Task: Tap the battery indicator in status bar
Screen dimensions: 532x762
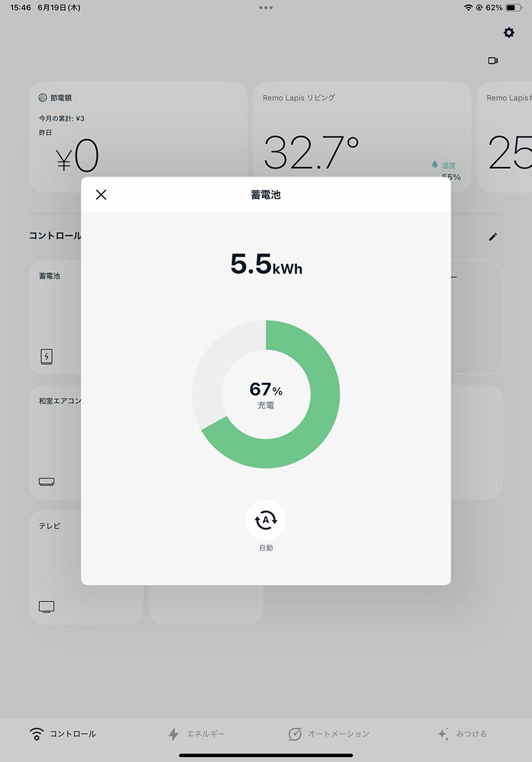Action: coord(514,8)
